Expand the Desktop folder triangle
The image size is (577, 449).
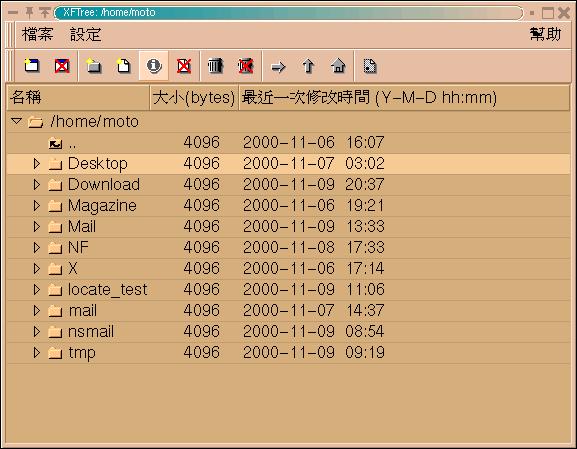(x=36, y=163)
